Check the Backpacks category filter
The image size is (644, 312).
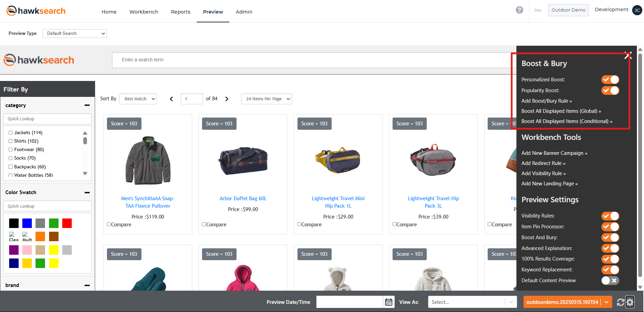[10, 167]
